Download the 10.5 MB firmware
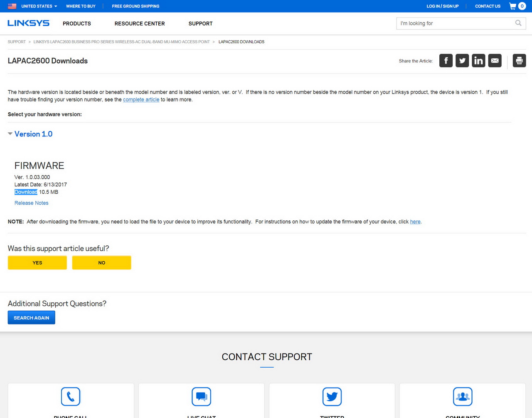 point(26,192)
